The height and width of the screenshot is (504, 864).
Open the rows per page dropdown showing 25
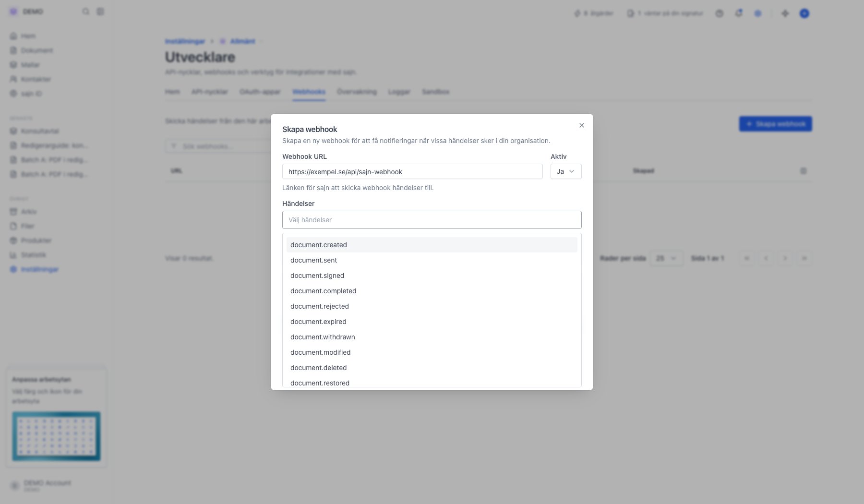(x=666, y=258)
